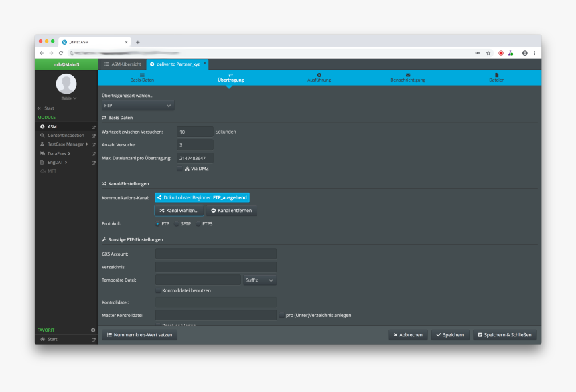Screen dimensions: 576x392
Task: Expand EngDAT submenu
Action: 66,162
